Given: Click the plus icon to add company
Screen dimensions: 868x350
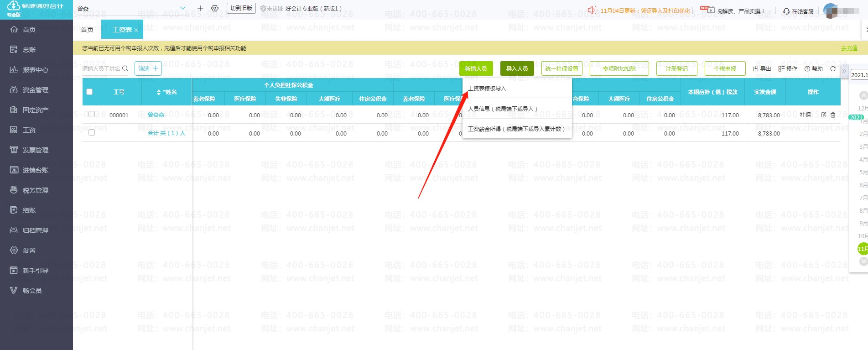Looking at the screenshot, I should [200, 9].
